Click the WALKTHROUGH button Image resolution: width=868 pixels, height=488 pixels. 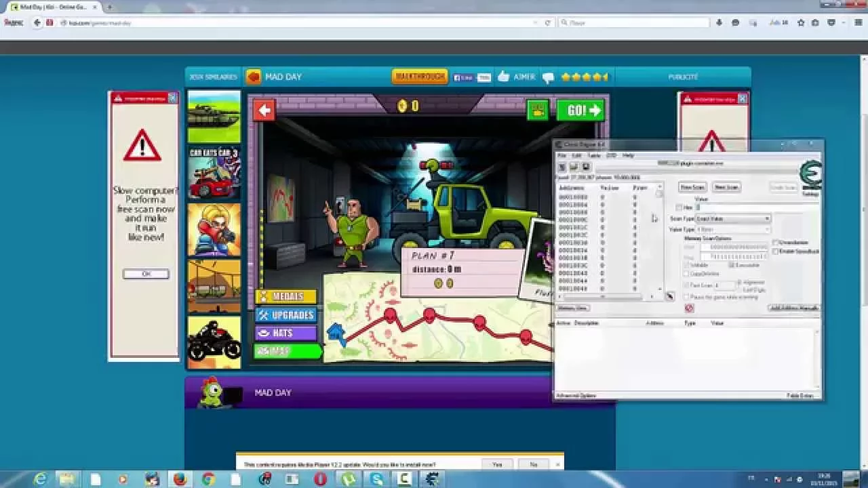[x=420, y=77]
